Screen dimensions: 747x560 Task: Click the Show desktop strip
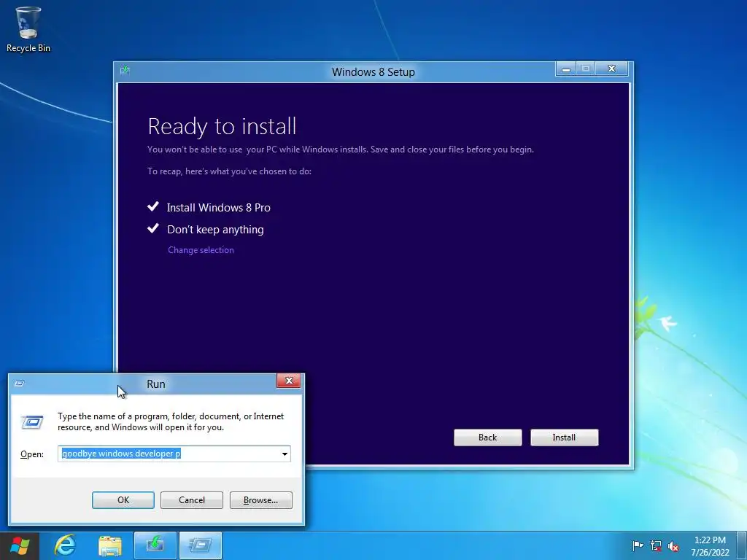(743, 545)
